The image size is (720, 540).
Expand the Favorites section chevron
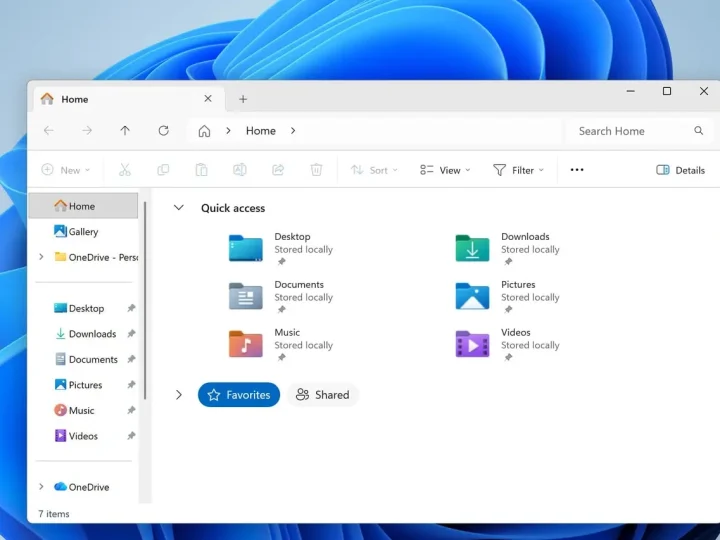[x=179, y=395]
